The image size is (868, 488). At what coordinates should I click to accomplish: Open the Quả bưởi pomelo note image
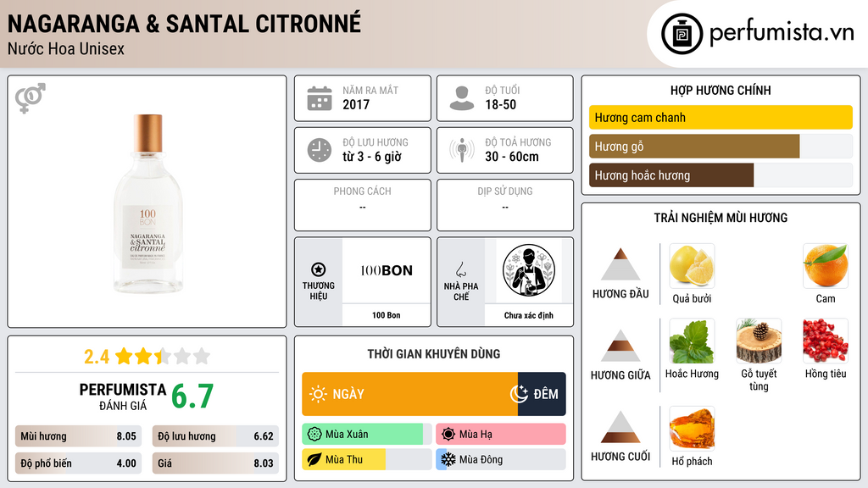tap(692, 265)
